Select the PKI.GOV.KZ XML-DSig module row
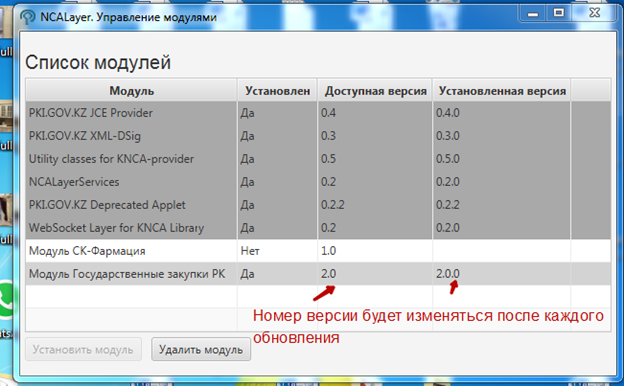This screenshot has height=386, width=624. tap(318, 136)
